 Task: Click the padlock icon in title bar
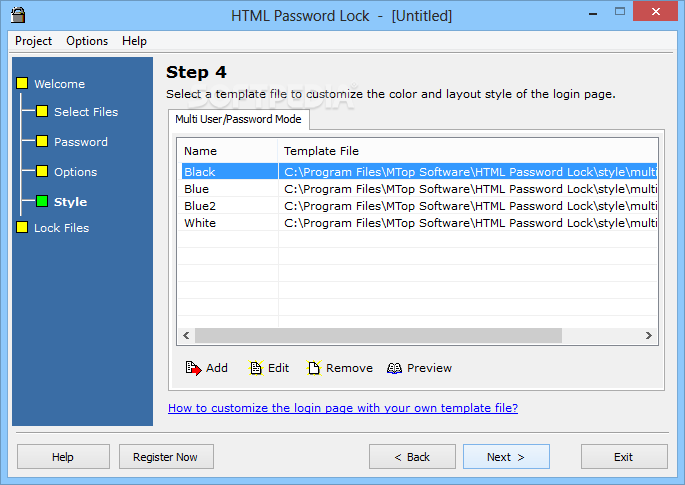tap(18, 14)
